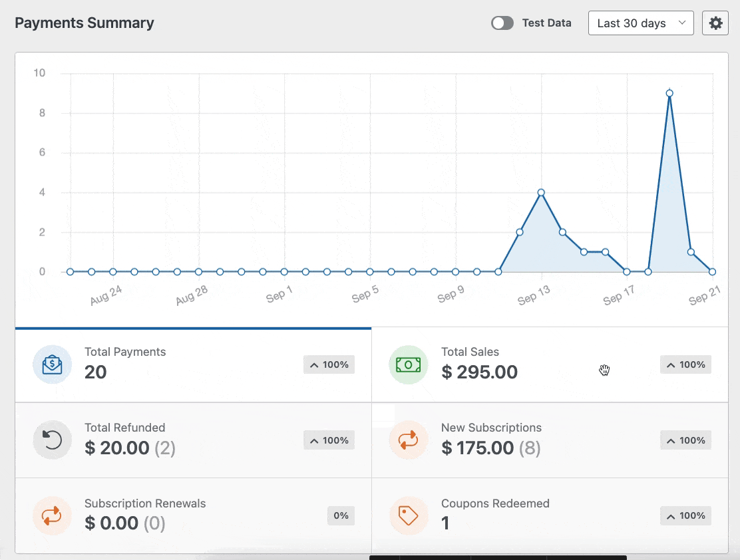Click the New Subscriptions repeat icon
The width and height of the screenshot is (740, 560).
409,440
